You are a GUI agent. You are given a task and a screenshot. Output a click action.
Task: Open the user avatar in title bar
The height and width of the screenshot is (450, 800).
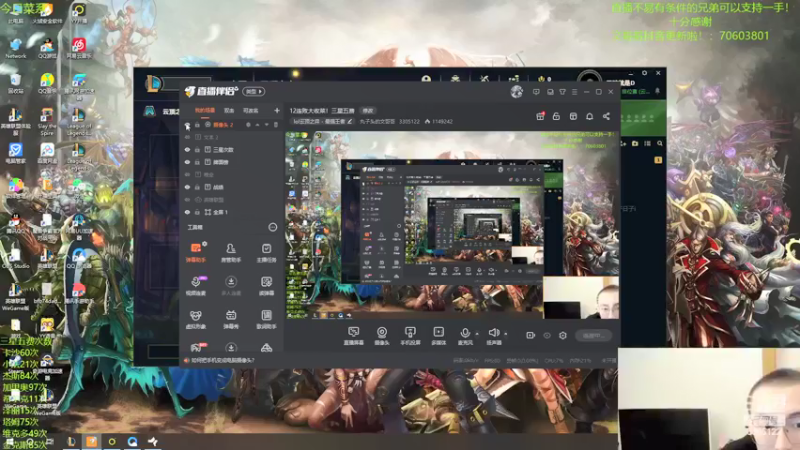pyautogui.click(x=516, y=92)
